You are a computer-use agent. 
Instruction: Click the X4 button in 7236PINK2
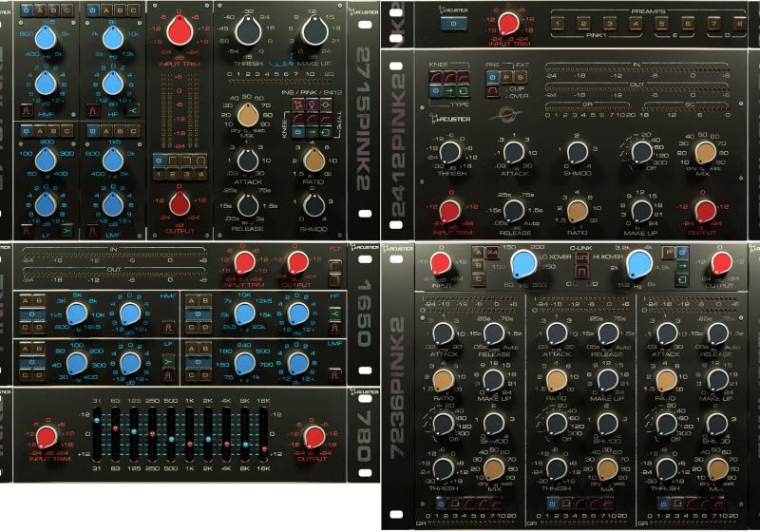pyautogui.click(x=492, y=253)
